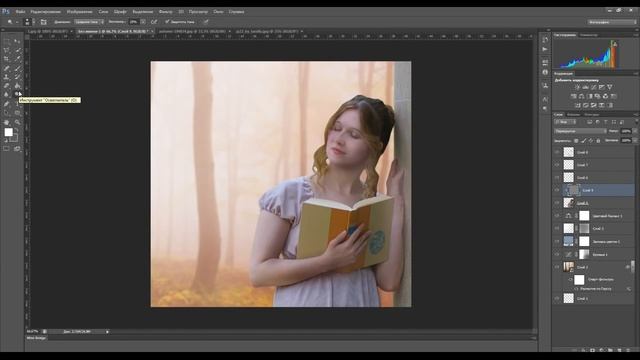Create a new layer with bottom icon
The width and height of the screenshot is (640, 360).
point(619,350)
